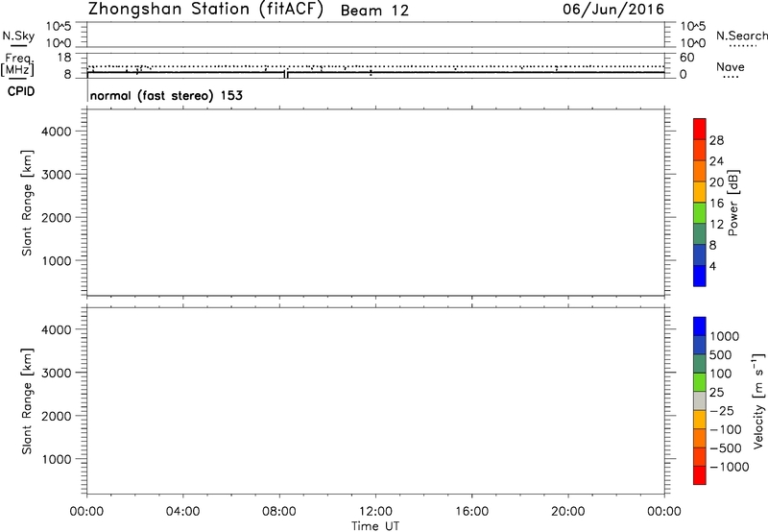The width and height of the screenshot is (768, 532).
Task: Click the "normal (fast stereo) 153" text
Action: (166, 95)
